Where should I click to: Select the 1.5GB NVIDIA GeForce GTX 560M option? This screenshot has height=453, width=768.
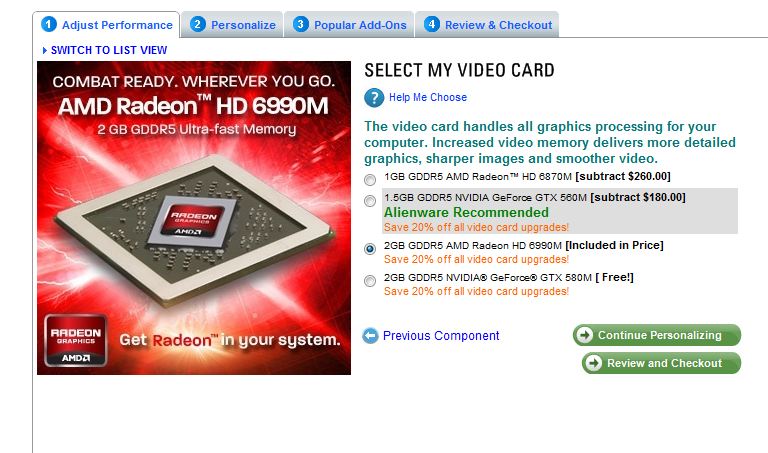370,201
